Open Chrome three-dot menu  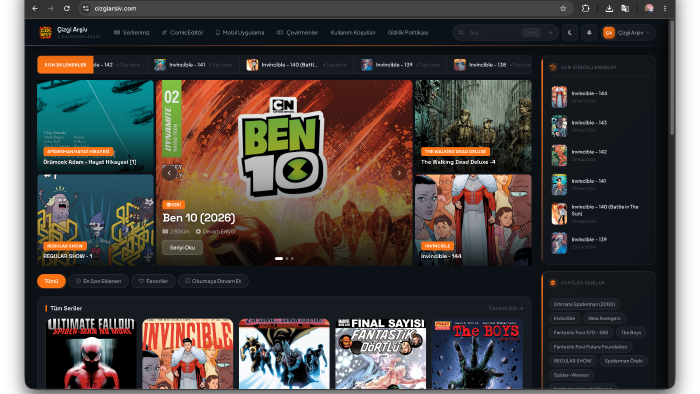(665, 8)
